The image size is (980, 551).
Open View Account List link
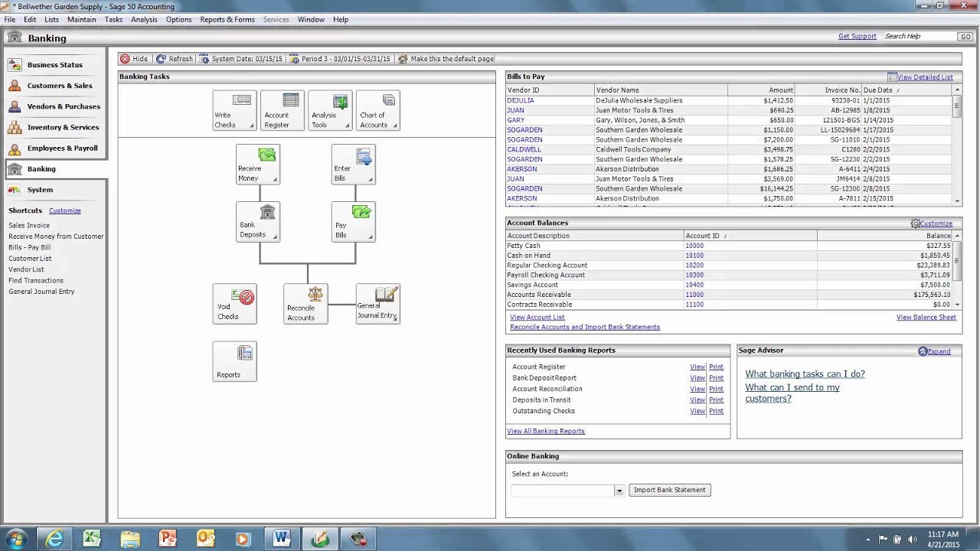pyautogui.click(x=537, y=318)
